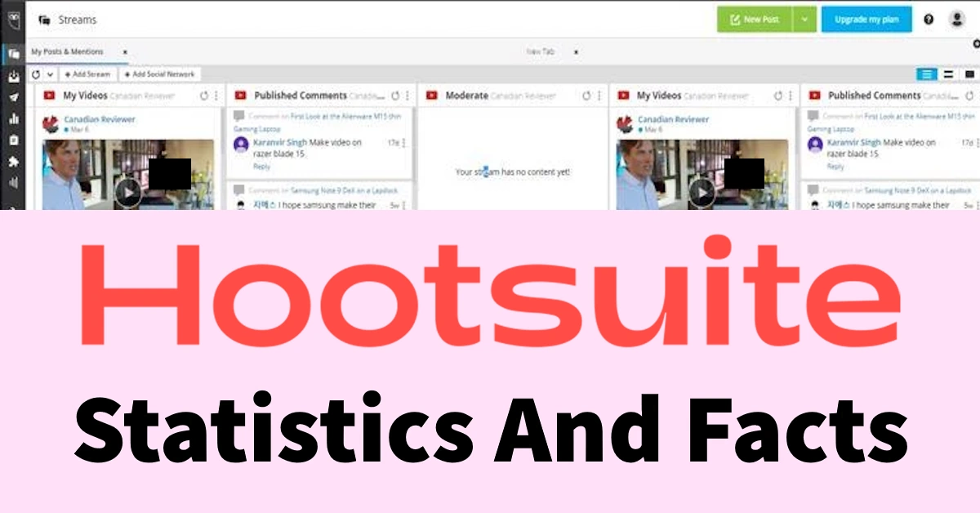Click the YouTube icon on the Moderate stream
Image resolution: width=980 pixels, height=513 pixels.
pyautogui.click(x=431, y=96)
